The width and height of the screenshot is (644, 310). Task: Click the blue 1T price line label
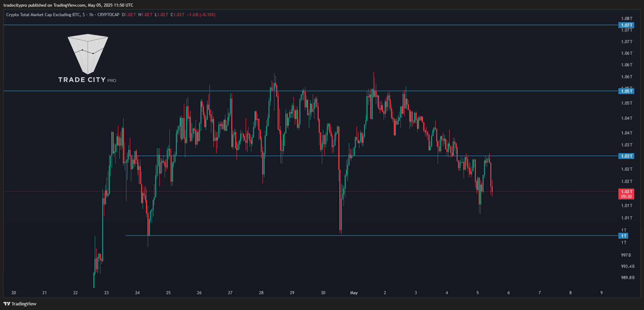click(623, 236)
